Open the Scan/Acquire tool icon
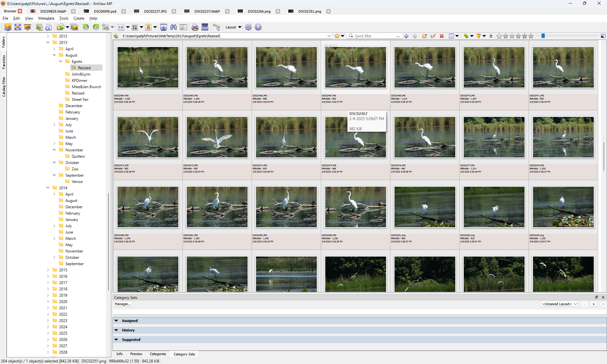The width and height of the screenshot is (607, 364). coord(205,27)
